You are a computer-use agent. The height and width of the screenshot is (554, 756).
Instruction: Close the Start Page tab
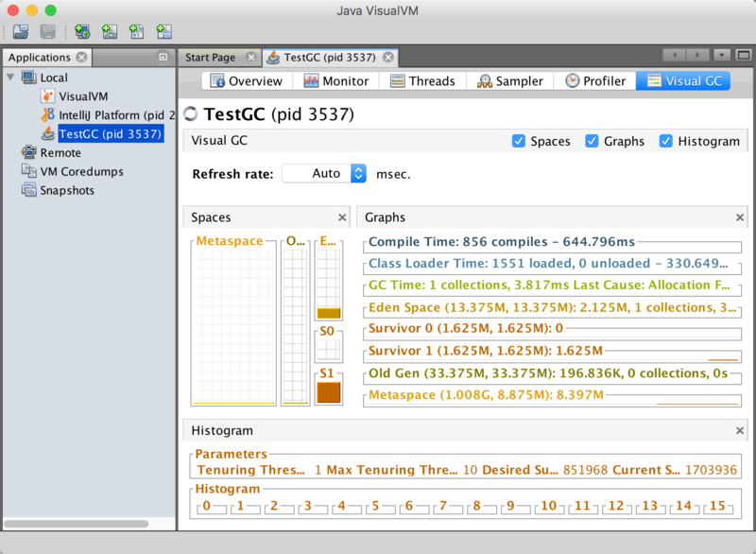[252, 58]
